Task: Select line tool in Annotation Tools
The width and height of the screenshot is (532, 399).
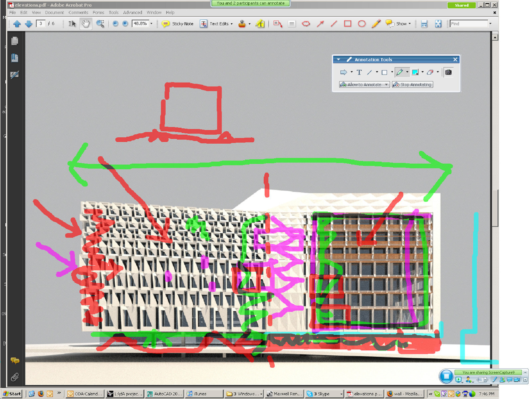Action: pyautogui.click(x=369, y=72)
